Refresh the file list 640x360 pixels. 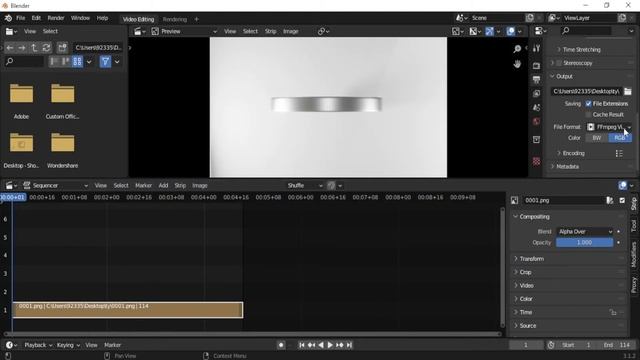pos(47,48)
